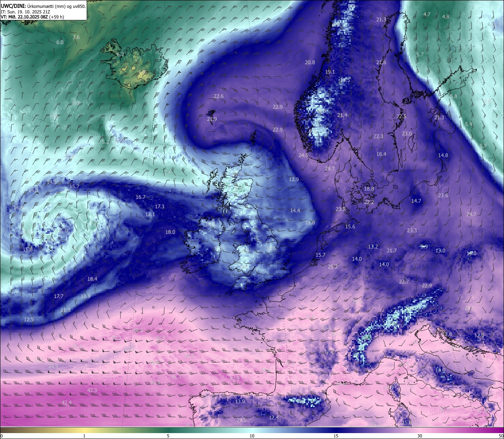Click the 17.7 value on the map
This screenshot has height=439, width=504.
pos(59,296)
